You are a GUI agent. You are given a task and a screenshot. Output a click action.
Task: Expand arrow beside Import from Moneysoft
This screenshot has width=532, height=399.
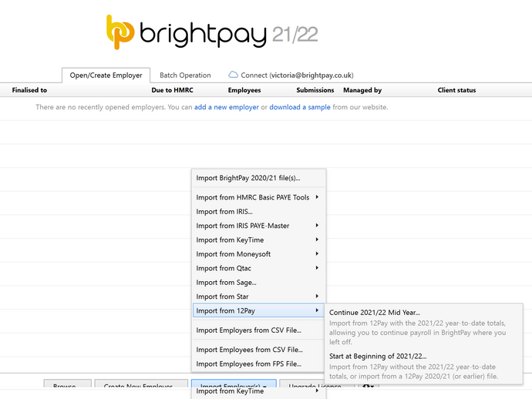(x=317, y=253)
